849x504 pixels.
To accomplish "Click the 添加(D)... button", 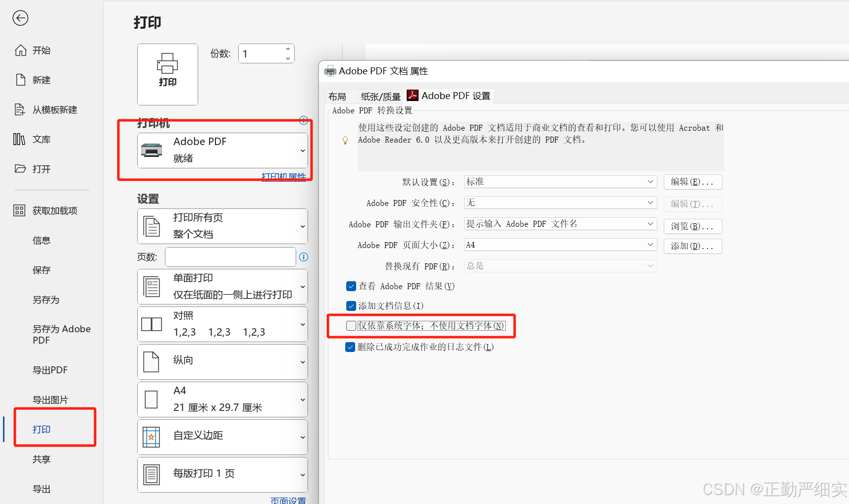I will pos(692,246).
